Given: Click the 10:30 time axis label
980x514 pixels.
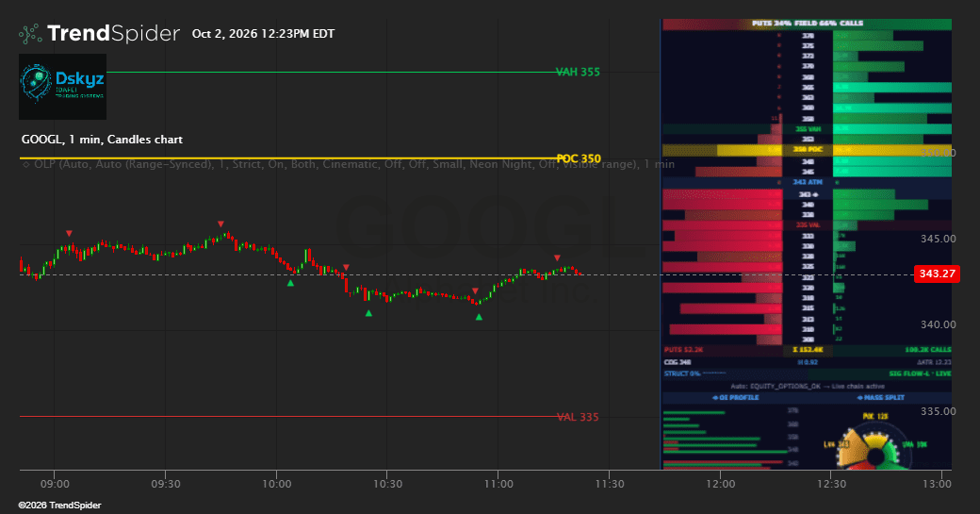Looking at the screenshot, I should point(387,484).
